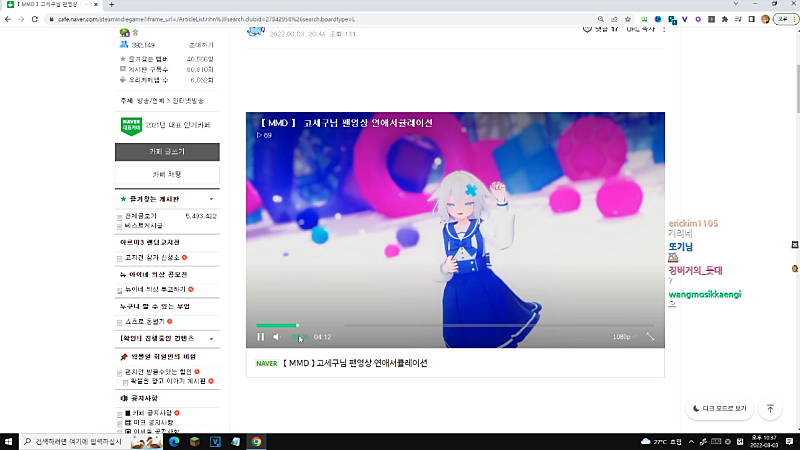
Task: Open the Chrome profile avatar
Action: click(x=765, y=19)
